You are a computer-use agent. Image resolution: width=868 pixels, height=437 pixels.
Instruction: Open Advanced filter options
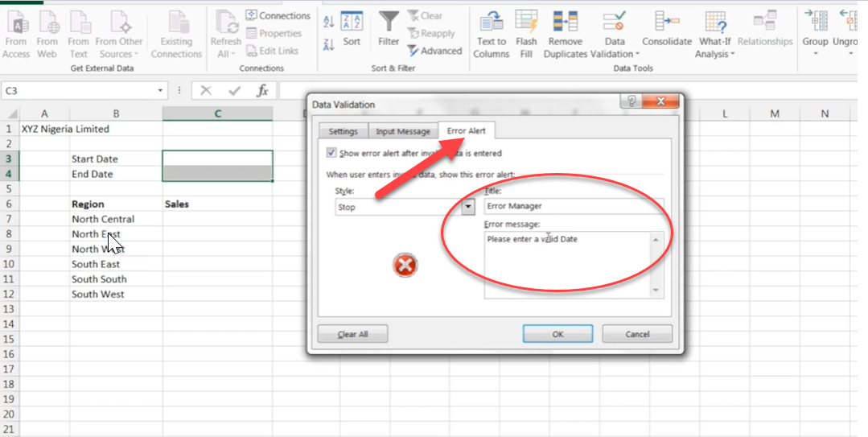(434, 51)
